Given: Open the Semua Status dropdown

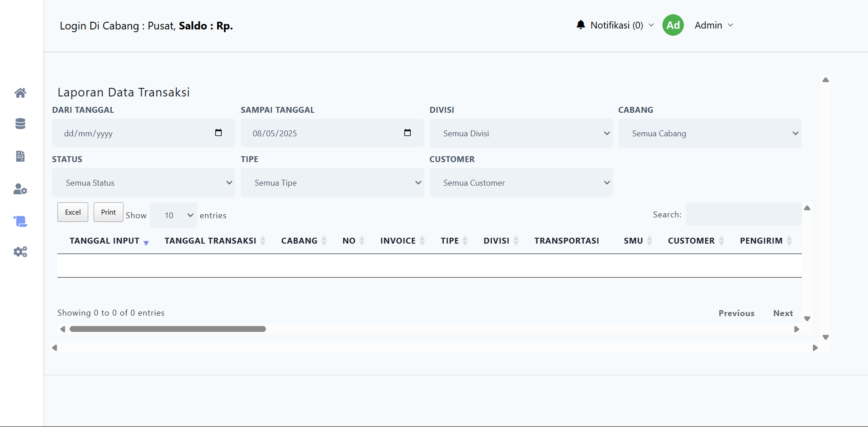Looking at the screenshot, I should point(143,182).
